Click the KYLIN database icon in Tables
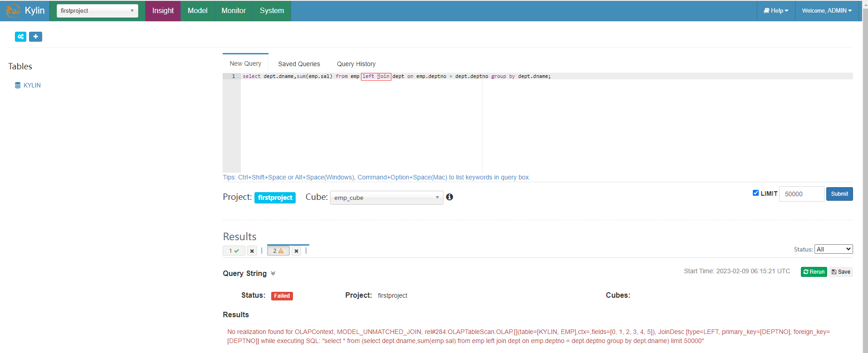Viewport: 868px width, 353px height. 18,85
